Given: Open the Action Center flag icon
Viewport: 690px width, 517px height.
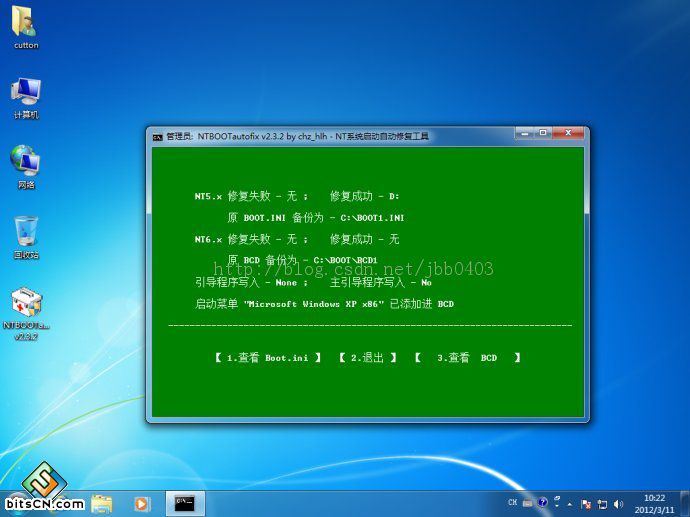Looking at the screenshot, I should (586, 504).
